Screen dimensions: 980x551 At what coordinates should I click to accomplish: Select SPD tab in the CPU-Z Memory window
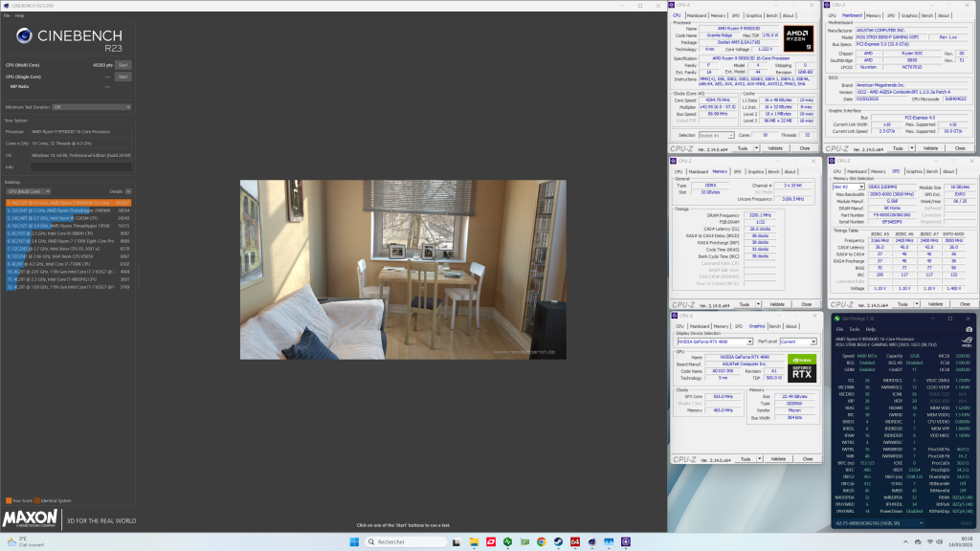pyautogui.click(x=738, y=172)
